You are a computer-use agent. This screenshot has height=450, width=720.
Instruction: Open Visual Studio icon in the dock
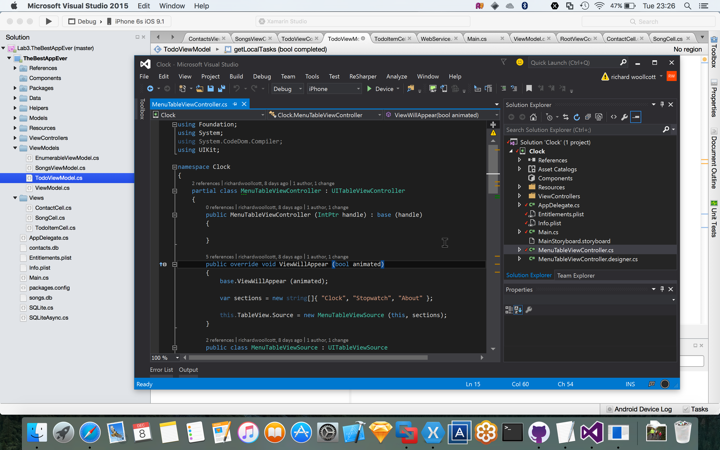point(591,433)
